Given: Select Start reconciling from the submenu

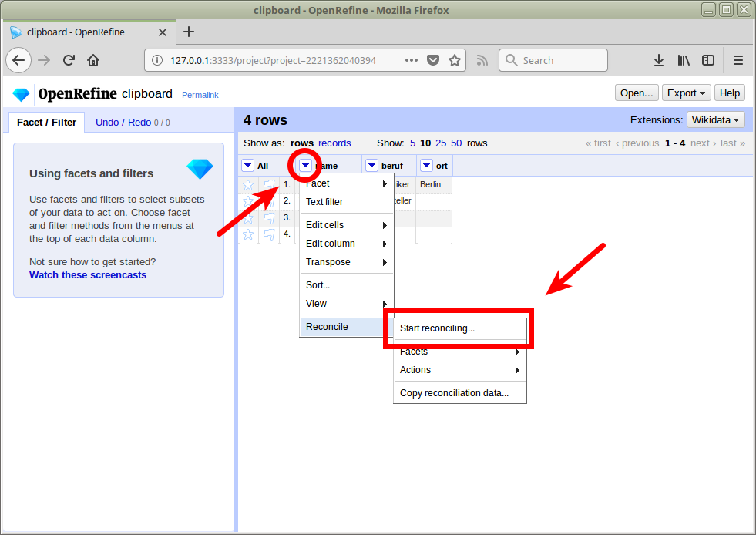Looking at the screenshot, I should (x=437, y=328).
